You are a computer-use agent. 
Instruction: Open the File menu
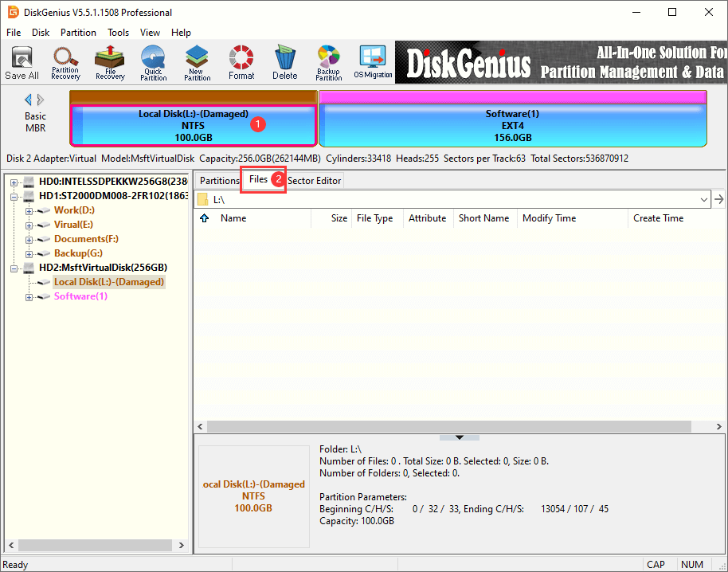click(14, 33)
